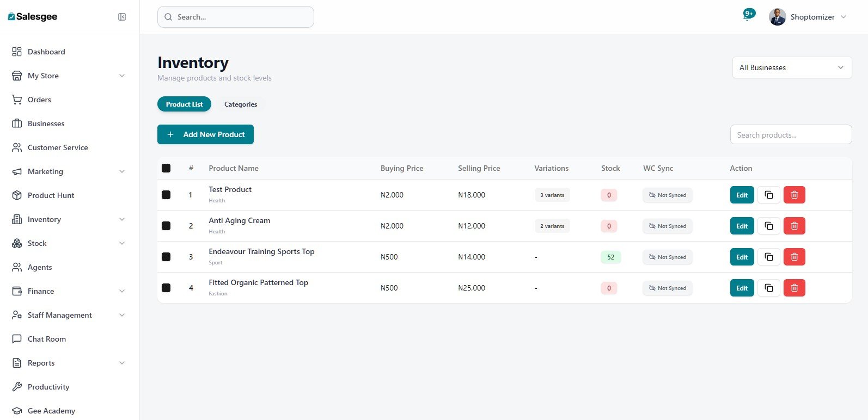
Task: Click the Businesses briefcase icon
Action: (x=17, y=123)
